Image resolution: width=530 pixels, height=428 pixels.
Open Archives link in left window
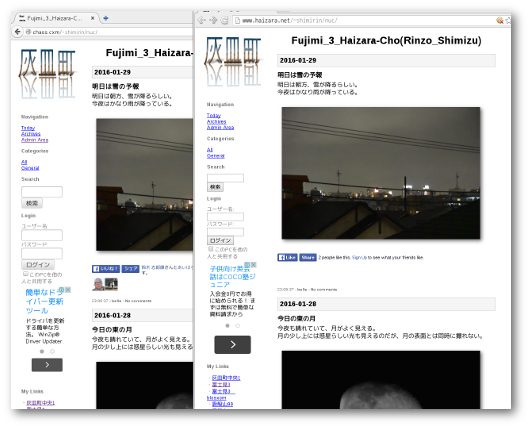(x=31, y=134)
